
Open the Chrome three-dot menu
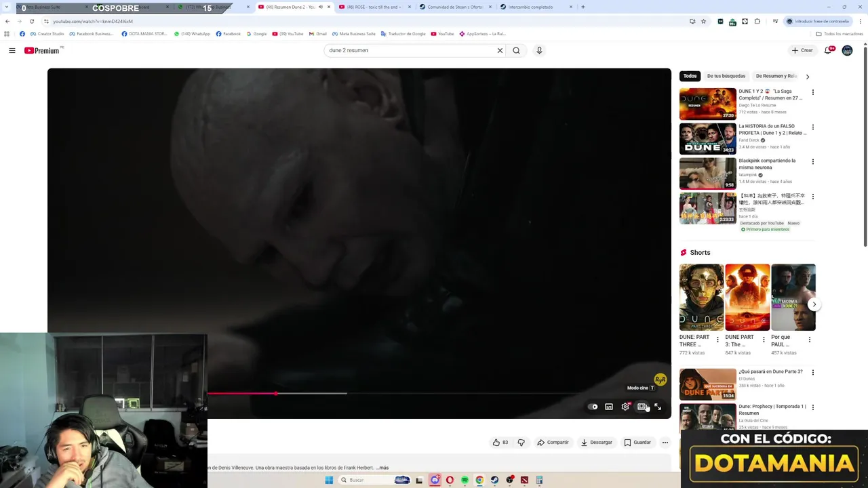861,21
